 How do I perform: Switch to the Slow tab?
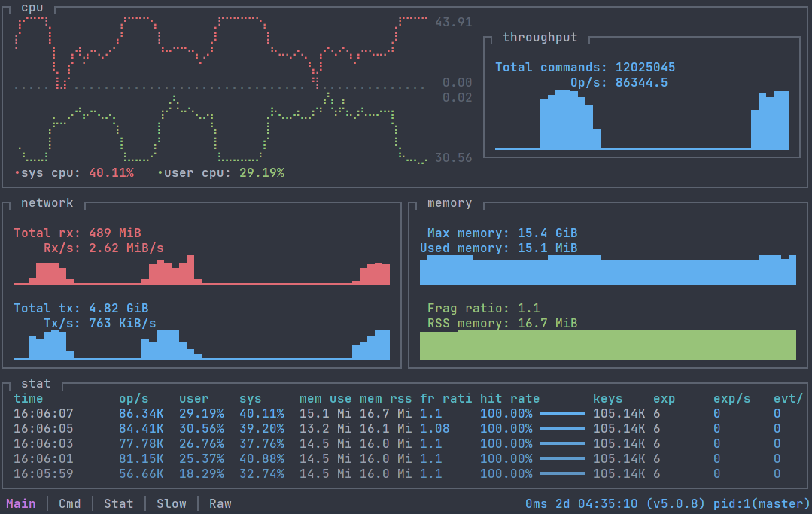[x=172, y=503]
